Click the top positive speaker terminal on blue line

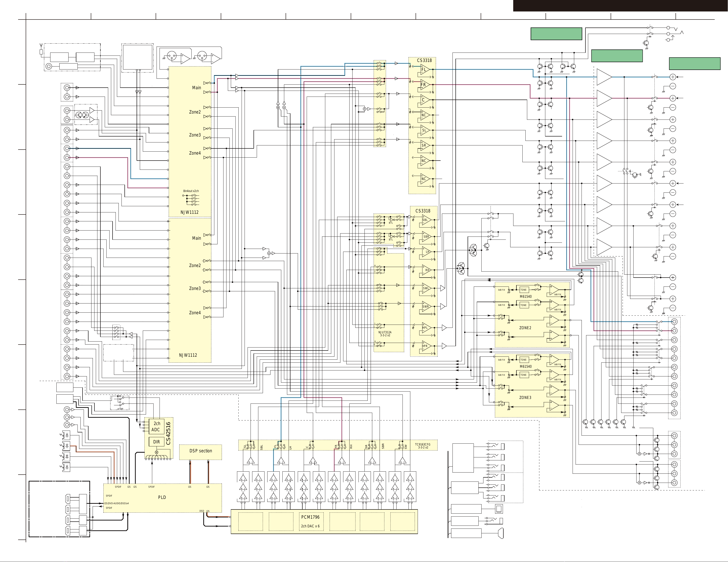[x=673, y=77]
